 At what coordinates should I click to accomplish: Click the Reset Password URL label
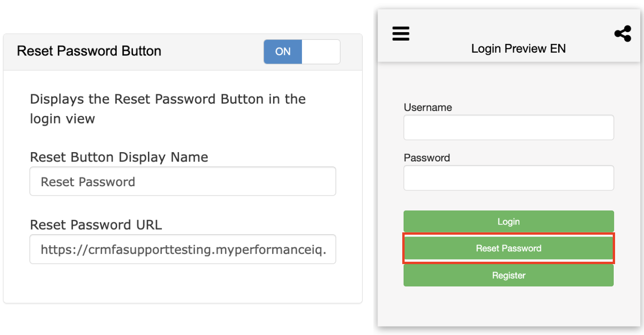click(96, 225)
